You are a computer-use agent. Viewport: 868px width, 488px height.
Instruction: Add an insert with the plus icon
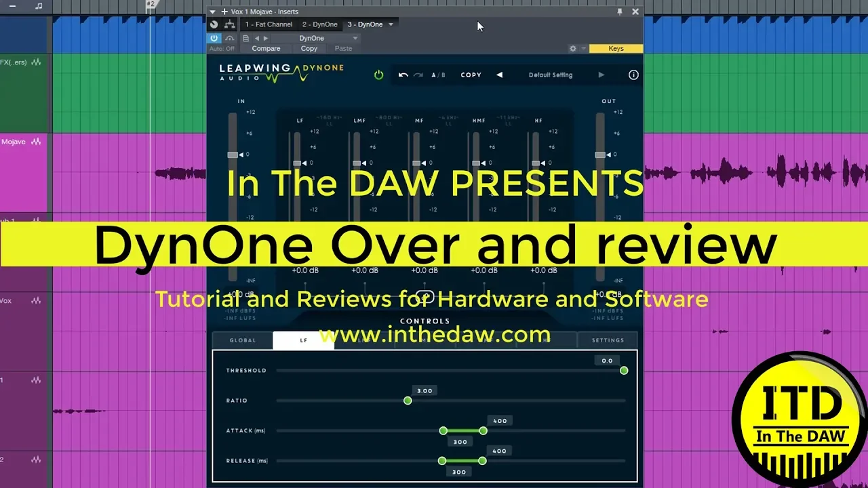point(224,12)
